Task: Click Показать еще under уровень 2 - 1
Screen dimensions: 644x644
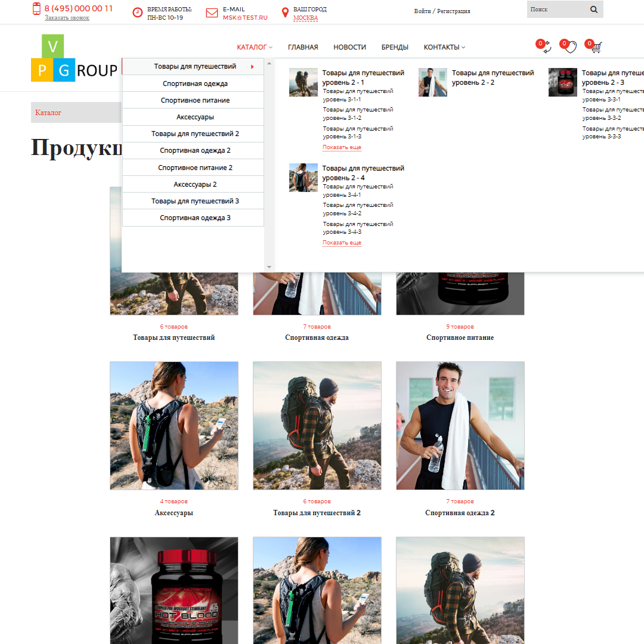Action: click(341, 147)
